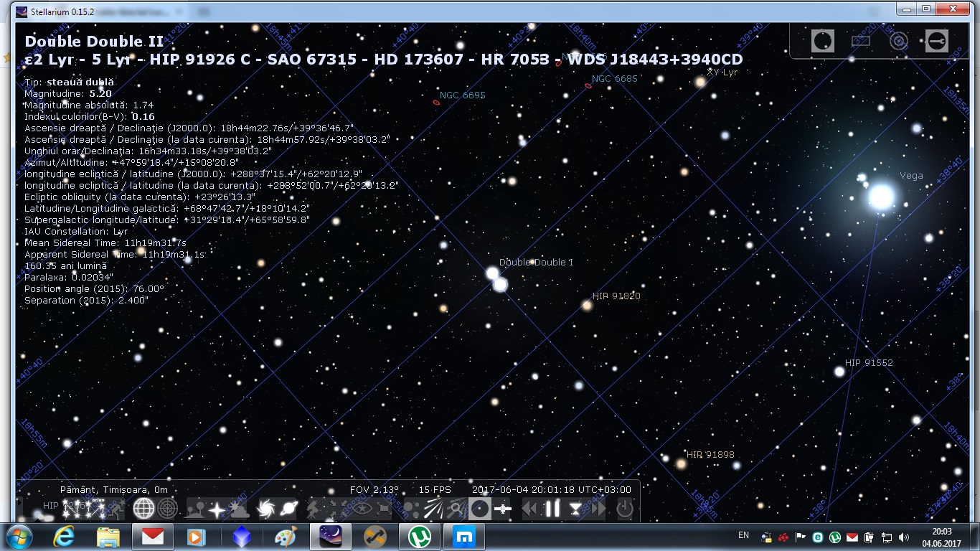Click the 15 FPS readout
The height and width of the screenshot is (551, 980).
pyautogui.click(x=435, y=489)
